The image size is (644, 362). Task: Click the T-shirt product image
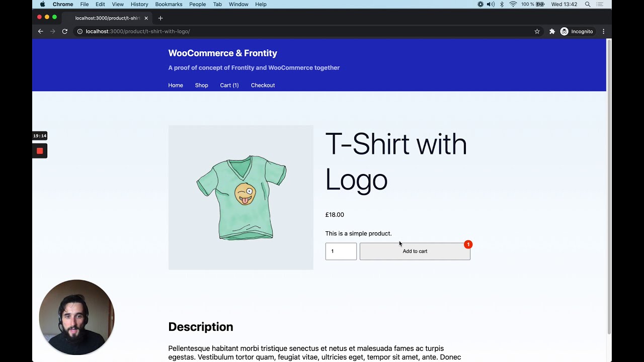240,197
